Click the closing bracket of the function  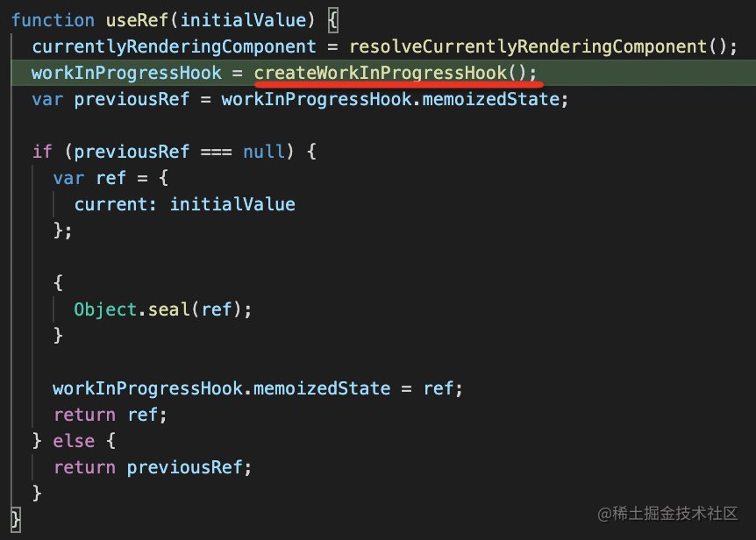16,520
